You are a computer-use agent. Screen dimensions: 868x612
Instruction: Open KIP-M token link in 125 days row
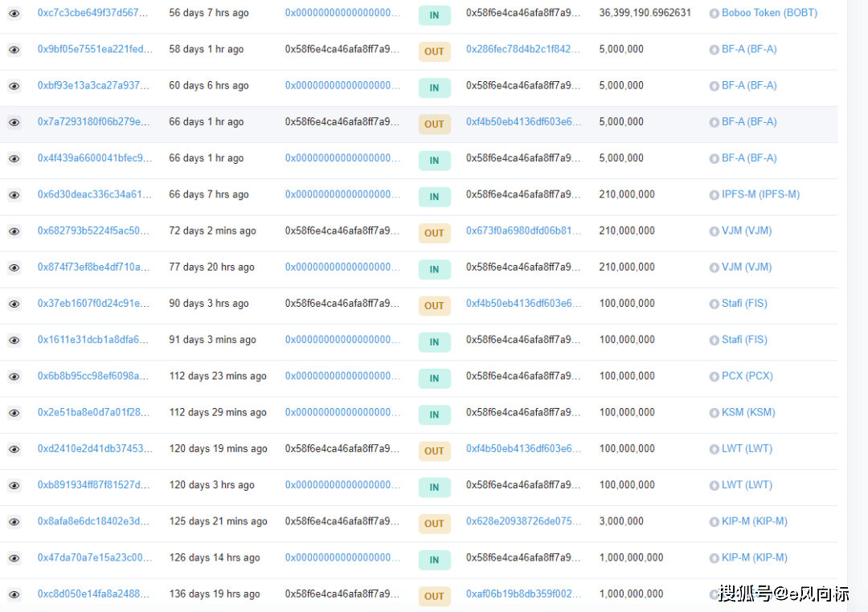754,520
